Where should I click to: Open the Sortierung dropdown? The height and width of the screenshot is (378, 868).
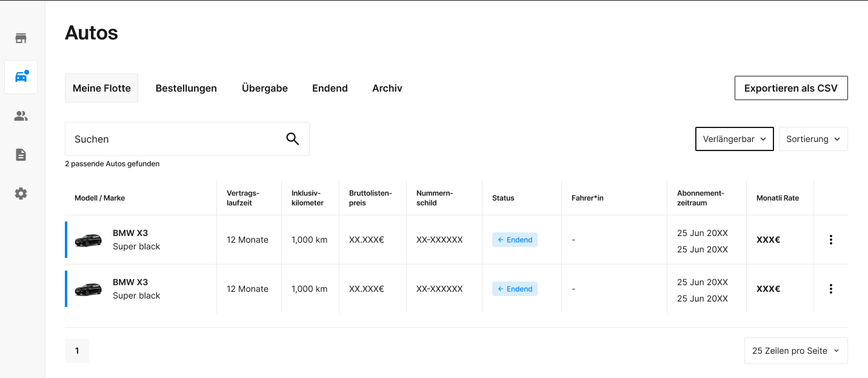813,139
